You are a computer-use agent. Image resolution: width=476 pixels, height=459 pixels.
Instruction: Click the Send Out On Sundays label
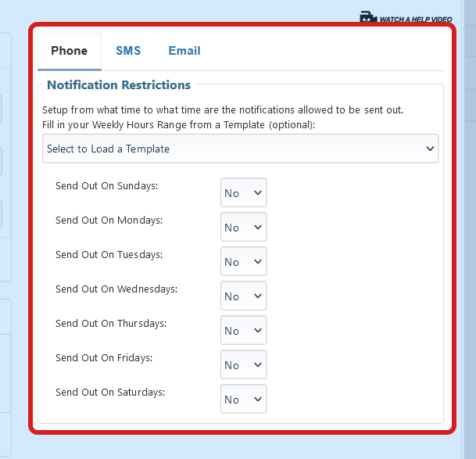(107, 186)
